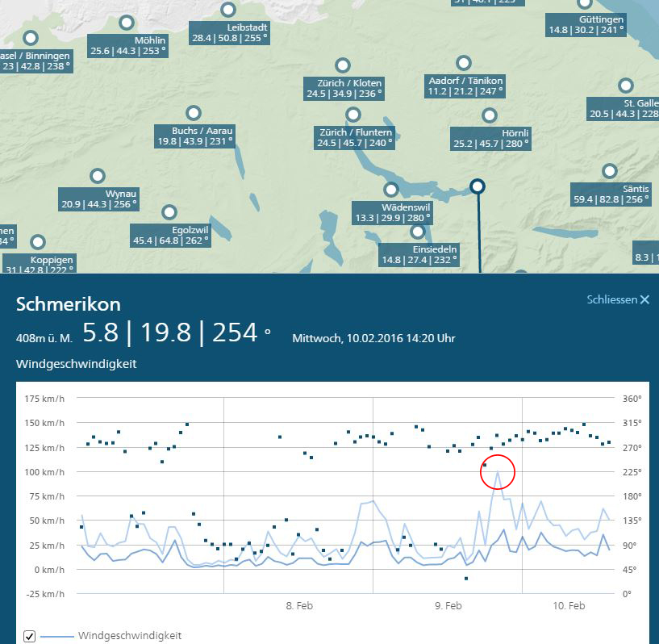Screen dimensions: 659x644
Task: Click the Möhlin station marker circle
Action: pos(127,23)
